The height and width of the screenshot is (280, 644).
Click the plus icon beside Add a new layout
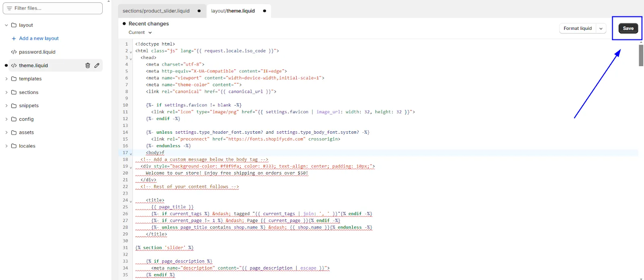tap(14, 39)
